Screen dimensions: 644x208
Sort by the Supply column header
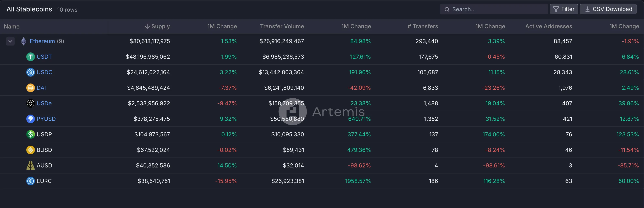[161, 26]
